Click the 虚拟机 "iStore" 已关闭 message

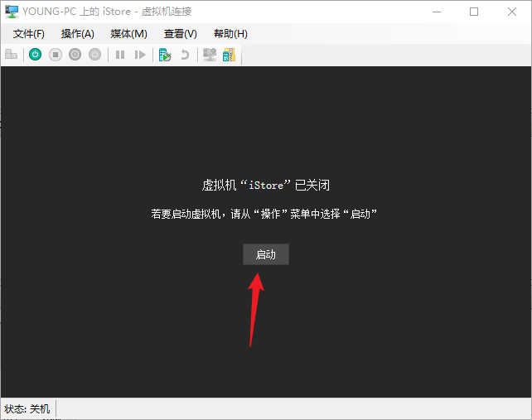pyautogui.click(x=266, y=186)
